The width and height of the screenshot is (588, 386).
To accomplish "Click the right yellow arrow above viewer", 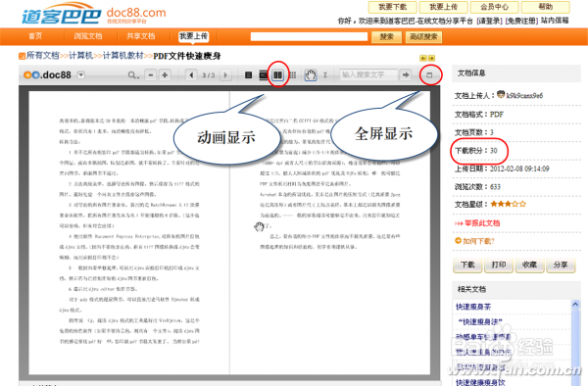I will coord(431,59).
